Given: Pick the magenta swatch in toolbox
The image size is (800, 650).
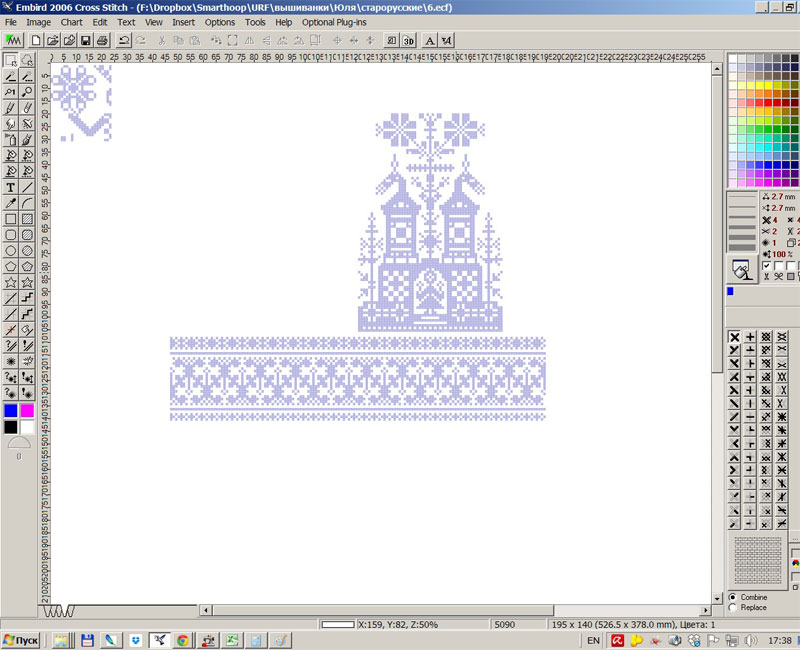Looking at the screenshot, I should 27,410.
